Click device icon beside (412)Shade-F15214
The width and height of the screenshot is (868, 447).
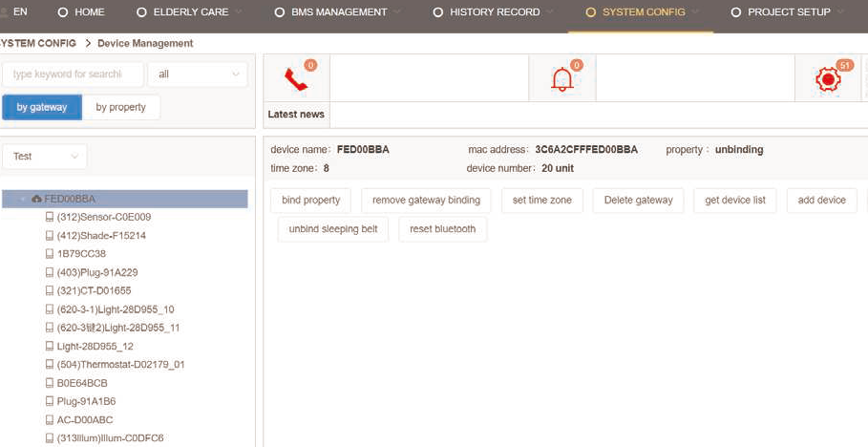click(x=50, y=235)
